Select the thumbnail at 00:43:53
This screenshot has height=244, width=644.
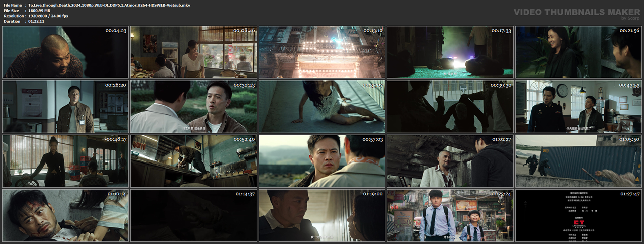tap(579, 106)
